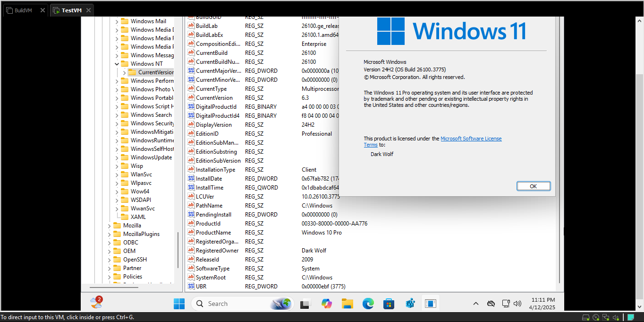Click the VM CD/DVD drive status icon
644x322 pixels.
point(596,317)
